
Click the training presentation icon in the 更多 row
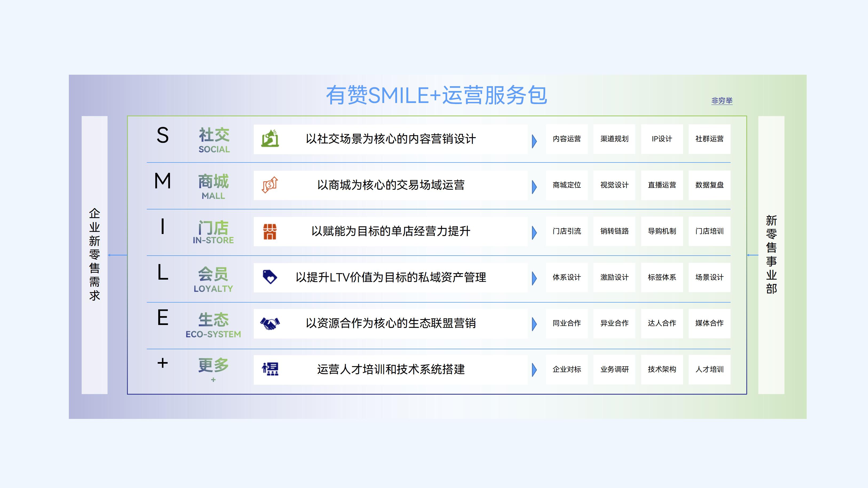point(270,369)
